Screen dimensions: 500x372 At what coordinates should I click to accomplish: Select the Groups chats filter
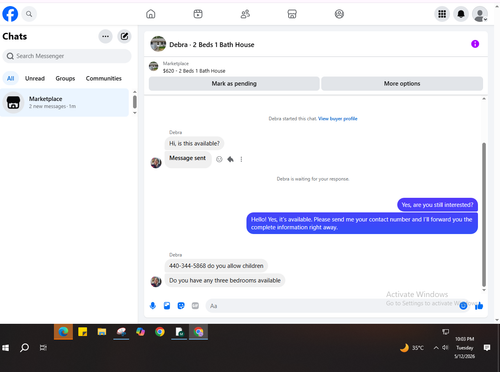pos(65,78)
